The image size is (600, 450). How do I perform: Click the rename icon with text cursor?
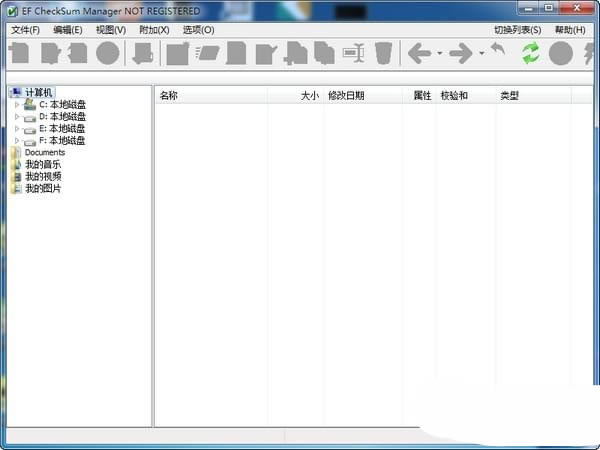[x=354, y=53]
